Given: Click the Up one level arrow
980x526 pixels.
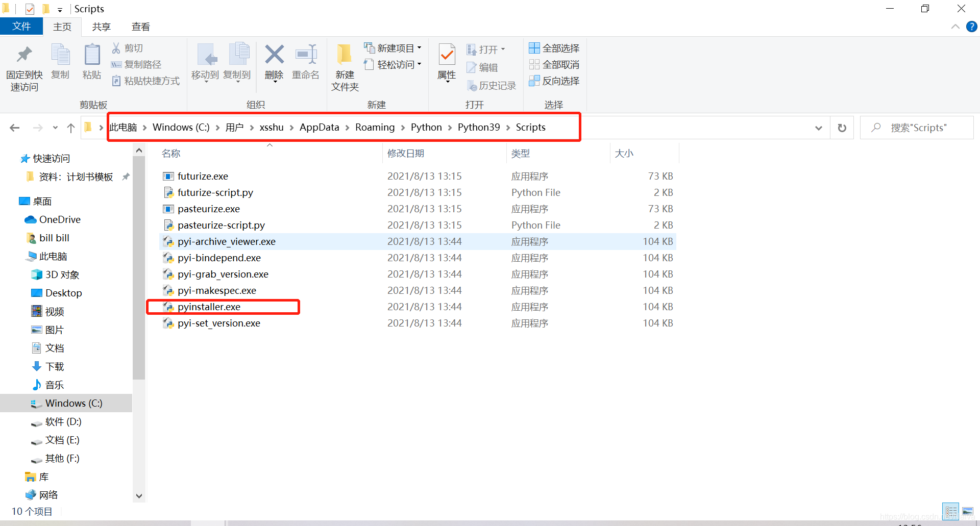Looking at the screenshot, I should 71,128.
